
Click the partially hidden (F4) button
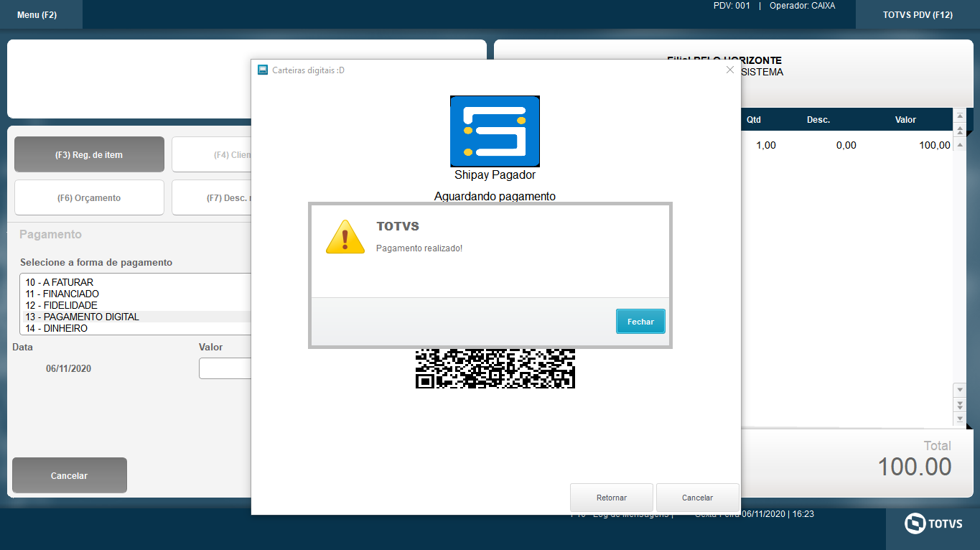coord(212,154)
